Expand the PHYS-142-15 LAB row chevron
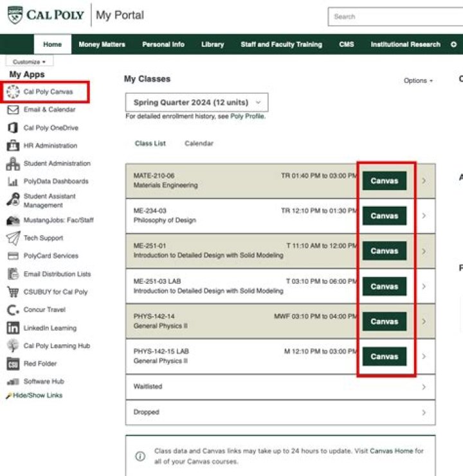 424,357
